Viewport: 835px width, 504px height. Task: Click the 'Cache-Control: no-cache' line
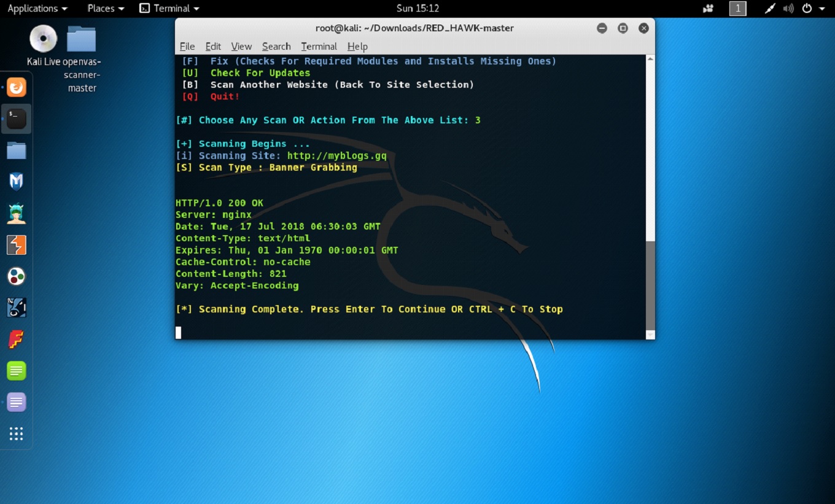pyautogui.click(x=243, y=262)
